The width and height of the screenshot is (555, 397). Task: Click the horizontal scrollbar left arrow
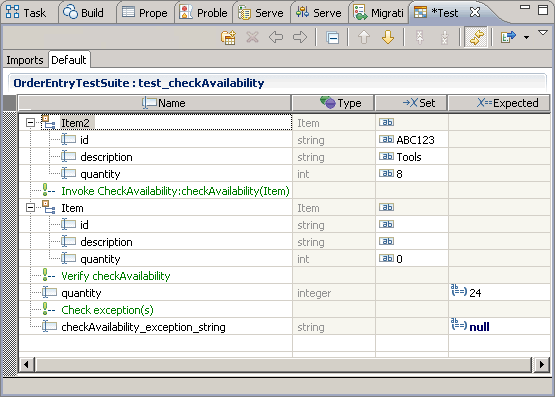26,364
